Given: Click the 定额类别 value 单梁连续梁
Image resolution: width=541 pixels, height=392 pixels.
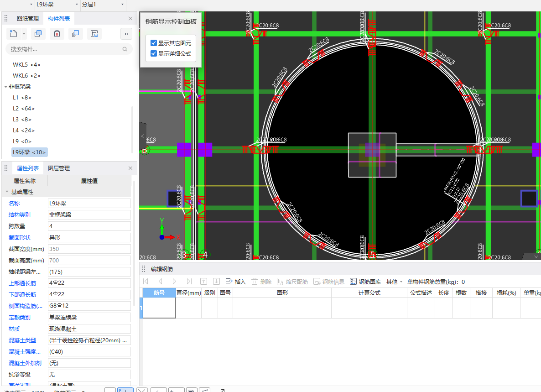Looking at the screenshot, I should (x=89, y=318).
